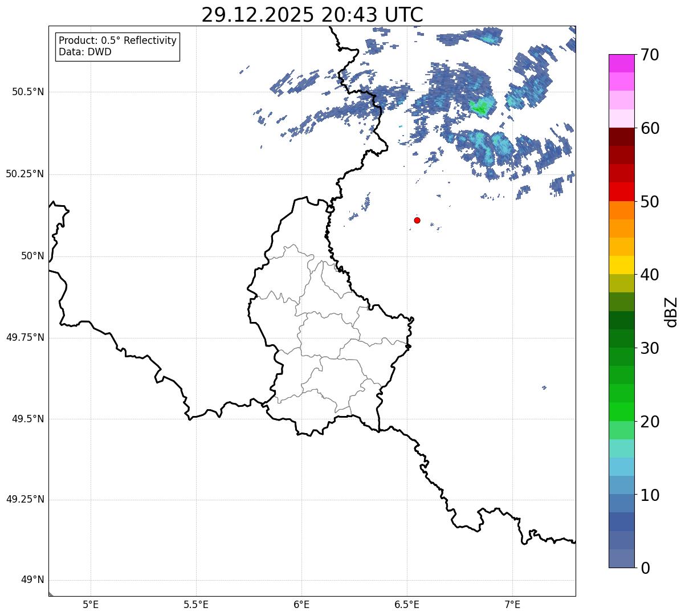The height and width of the screenshot is (616, 685).
Task: Click the latitude label 50.25°N
Action: point(25,174)
